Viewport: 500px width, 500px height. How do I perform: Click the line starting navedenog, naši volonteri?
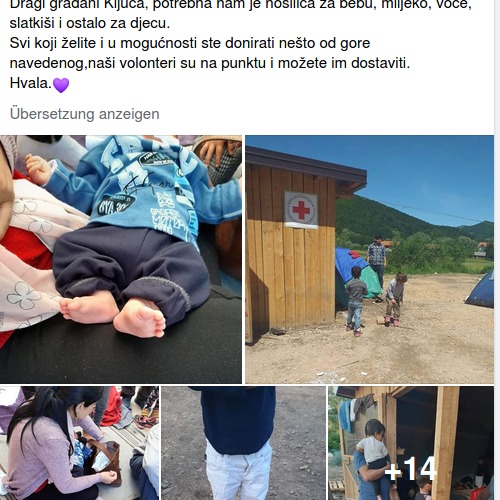210,63
